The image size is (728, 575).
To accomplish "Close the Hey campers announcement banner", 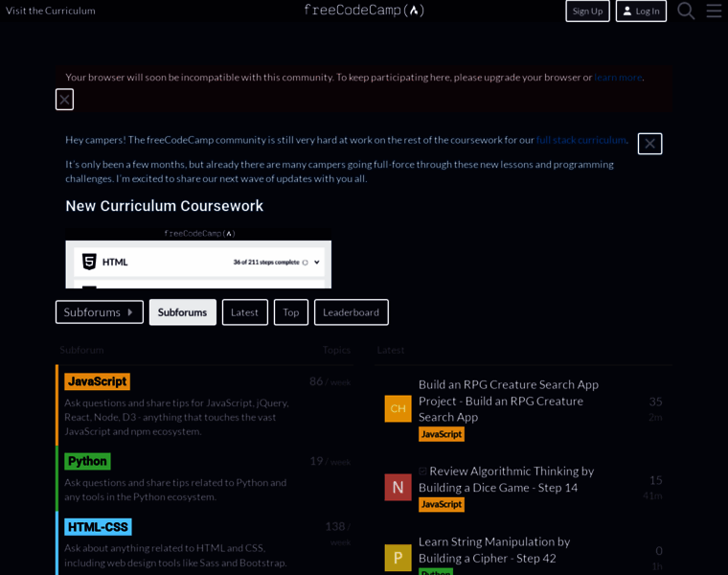I will pos(649,144).
